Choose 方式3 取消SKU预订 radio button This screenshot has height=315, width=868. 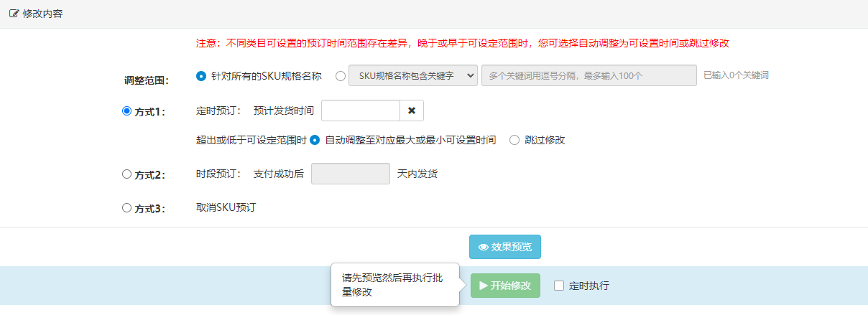(x=127, y=208)
